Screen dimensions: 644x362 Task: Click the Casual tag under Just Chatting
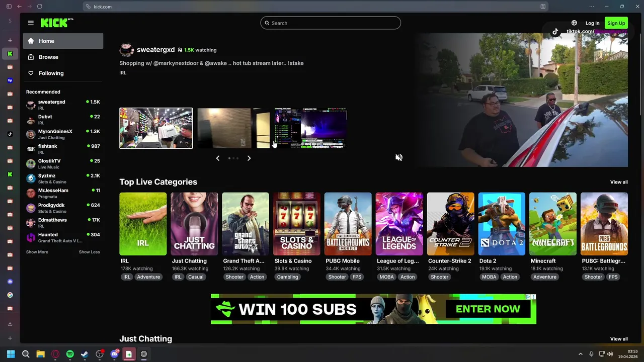[x=196, y=277]
